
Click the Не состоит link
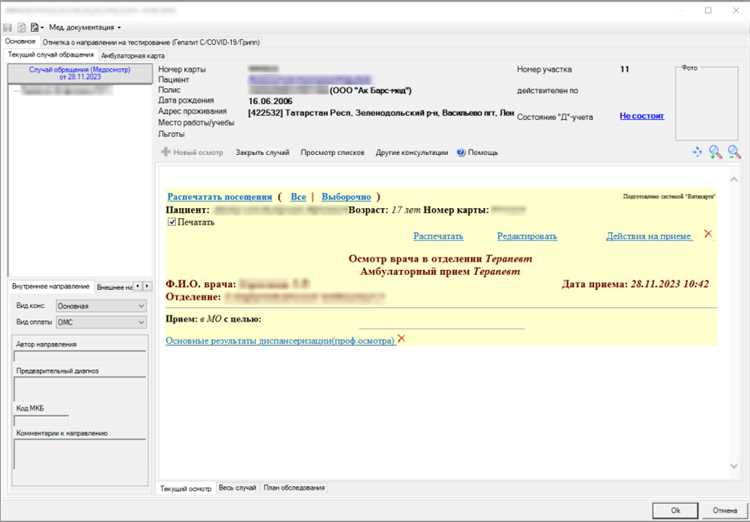[x=641, y=116]
